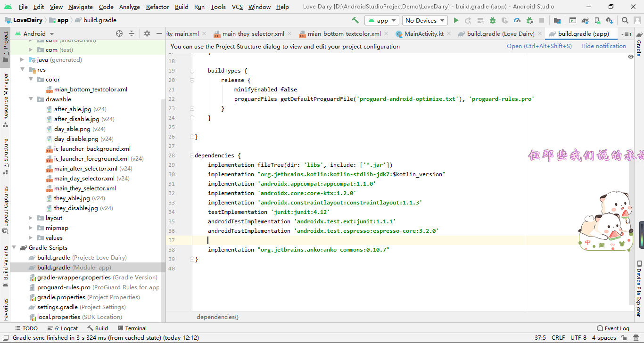Click the Apply Code Changes icon
The height and width of the screenshot is (343, 644).
click(x=480, y=20)
